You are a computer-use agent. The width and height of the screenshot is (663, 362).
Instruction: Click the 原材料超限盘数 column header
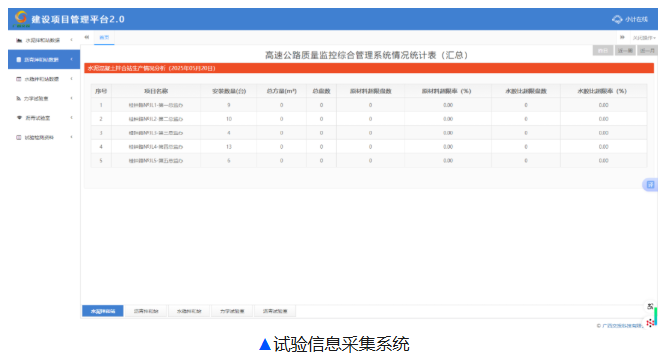370,91
